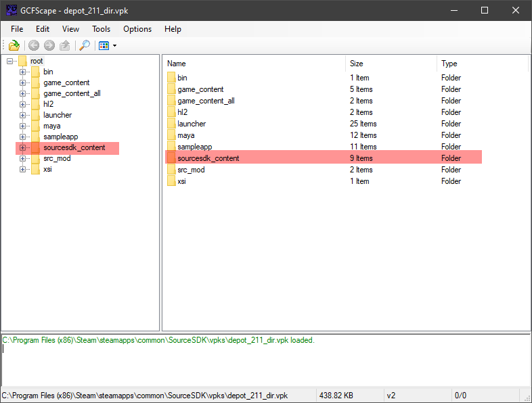The image size is (532, 403).
Task: Click inside the log output pane
Action: (x=265, y=360)
